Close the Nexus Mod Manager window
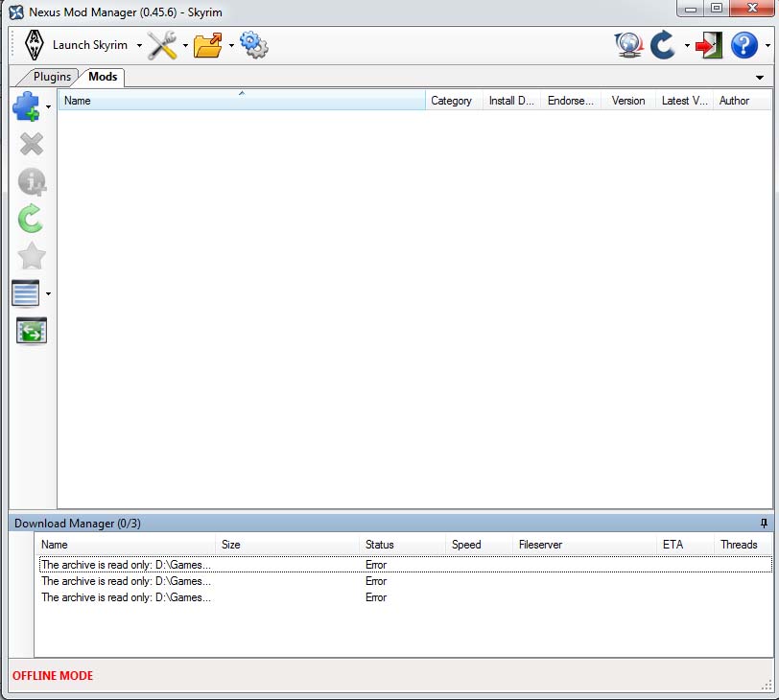779x700 pixels. 752,9
